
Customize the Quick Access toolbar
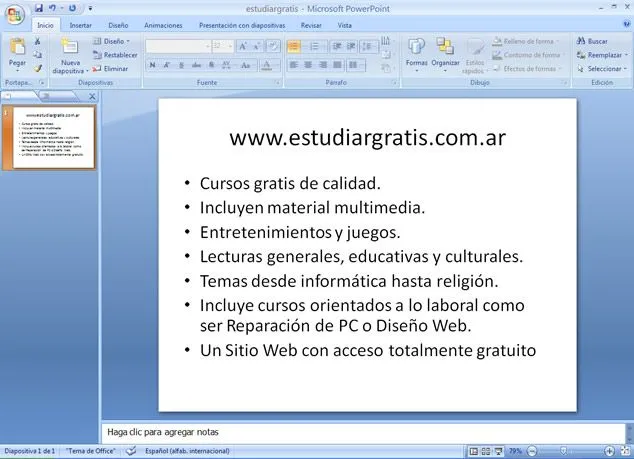coord(90,8)
